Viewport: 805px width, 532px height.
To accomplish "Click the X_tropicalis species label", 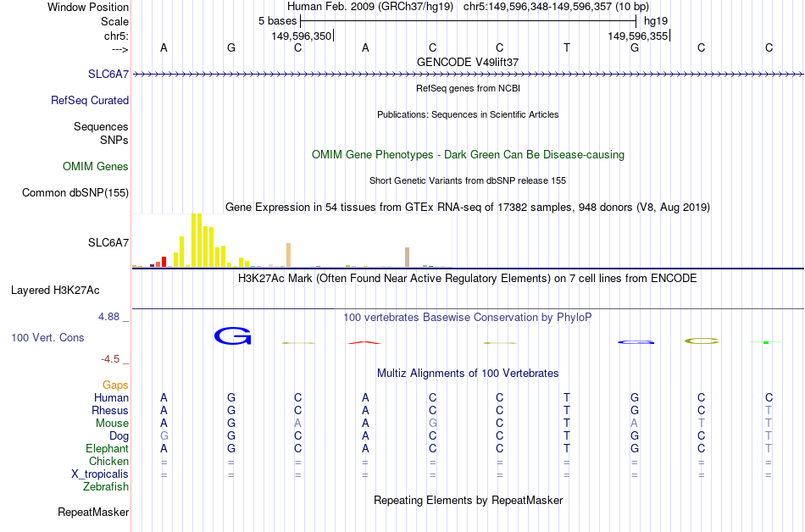I will point(100,474).
